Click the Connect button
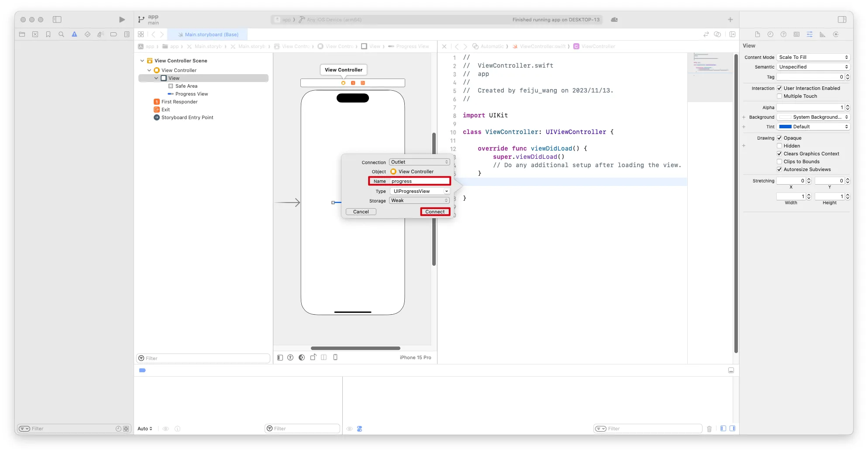This screenshot has height=453, width=868. pyautogui.click(x=435, y=212)
